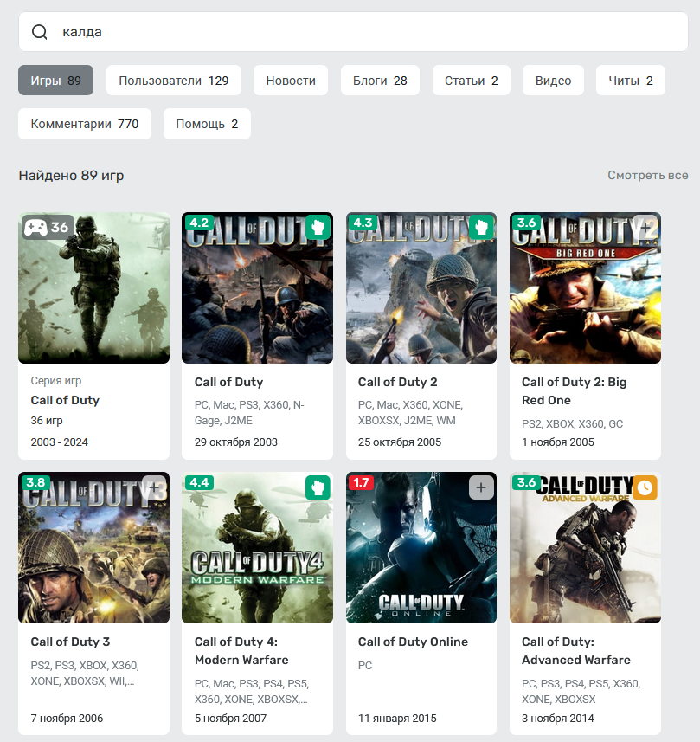Click platforms text PC, Mac, PS3, X360, N-Gage
This screenshot has width=700, height=742.
pos(249,413)
